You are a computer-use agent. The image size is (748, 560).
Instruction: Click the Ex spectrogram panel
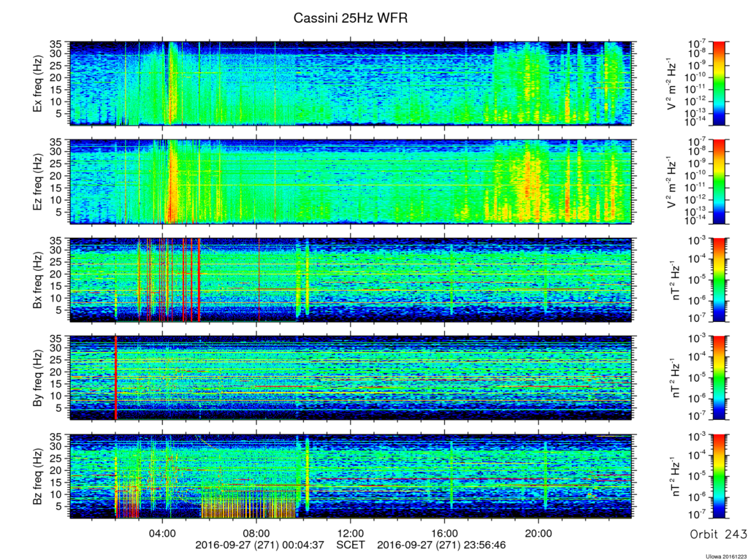(x=351, y=83)
